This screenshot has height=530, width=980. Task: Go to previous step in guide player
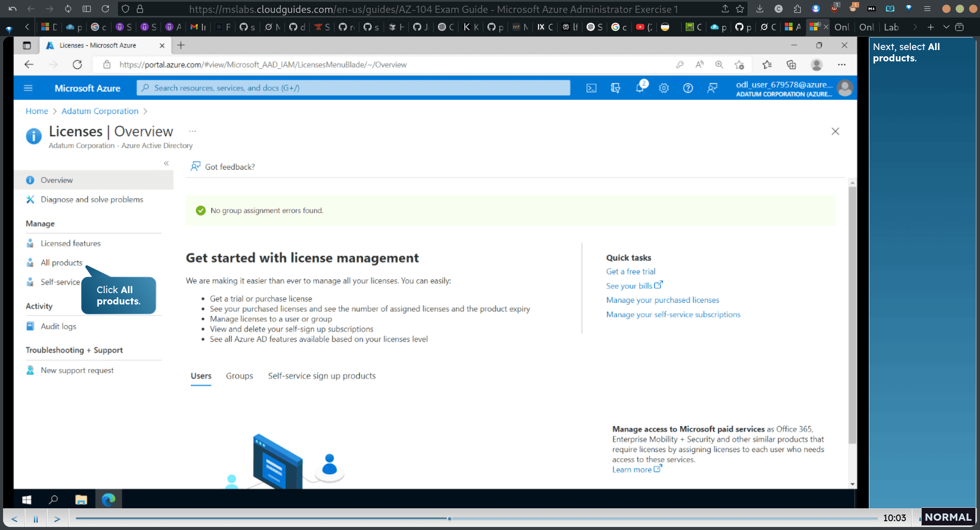pos(14,519)
